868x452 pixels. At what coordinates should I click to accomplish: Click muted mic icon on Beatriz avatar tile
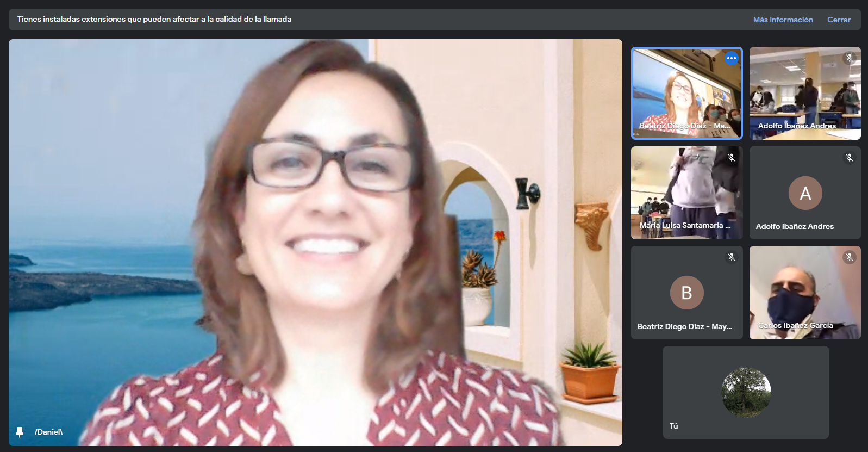(732, 257)
